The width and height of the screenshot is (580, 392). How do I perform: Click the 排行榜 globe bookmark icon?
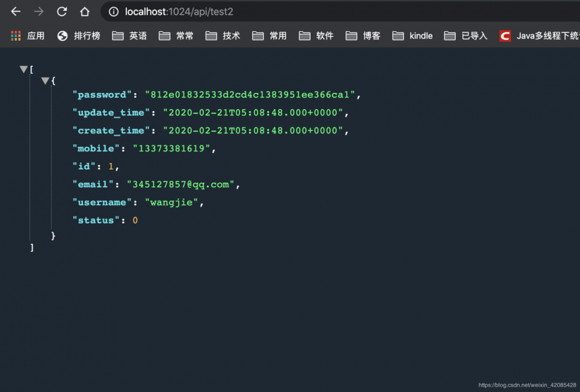pos(61,35)
